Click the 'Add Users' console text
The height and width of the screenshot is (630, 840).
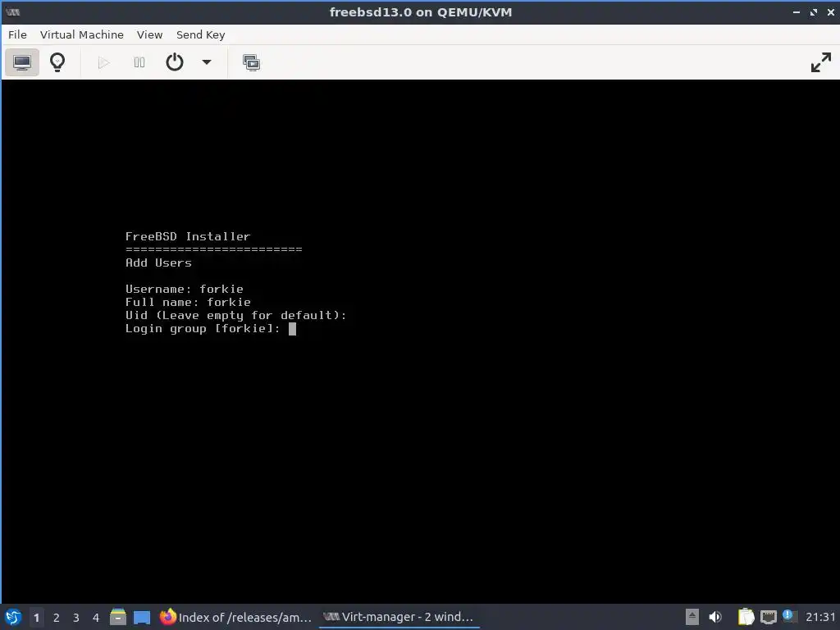(158, 262)
